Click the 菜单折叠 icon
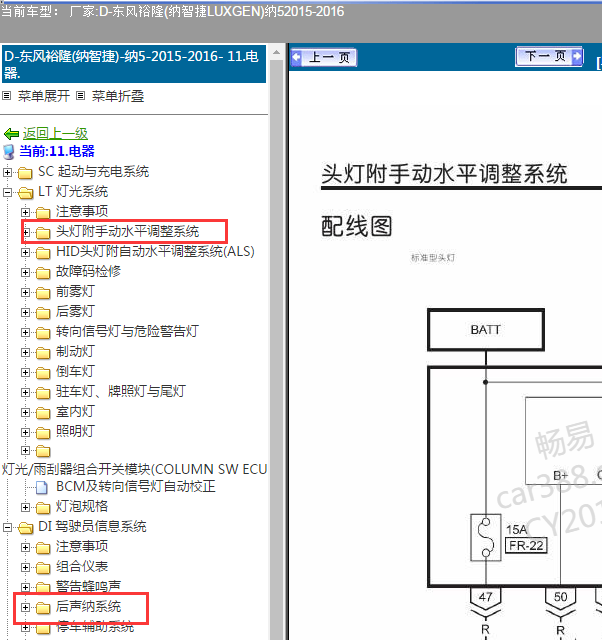 pyautogui.click(x=81, y=96)
